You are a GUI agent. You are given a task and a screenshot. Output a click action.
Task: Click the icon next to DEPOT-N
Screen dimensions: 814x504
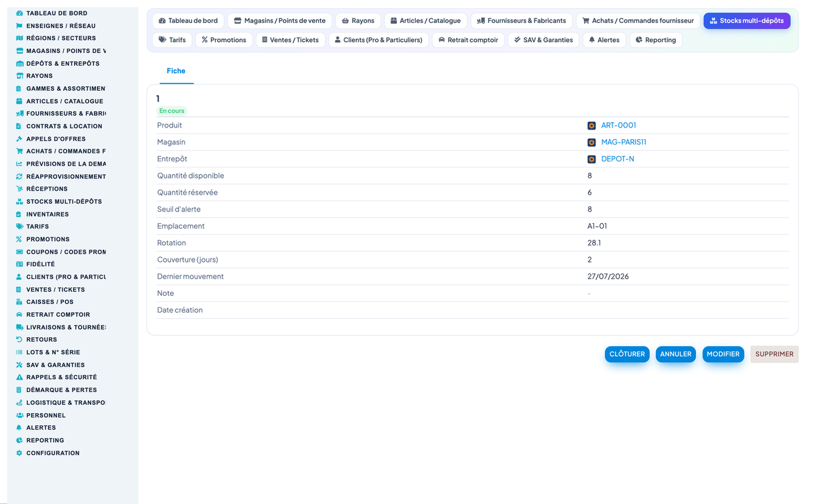(x=592, y=159)
